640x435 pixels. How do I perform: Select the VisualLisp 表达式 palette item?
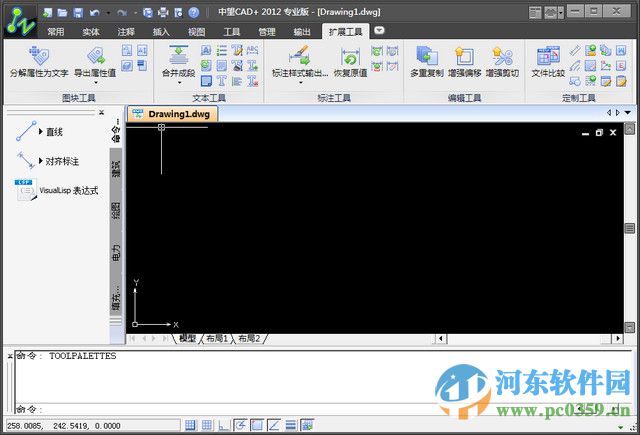[56, 190]
